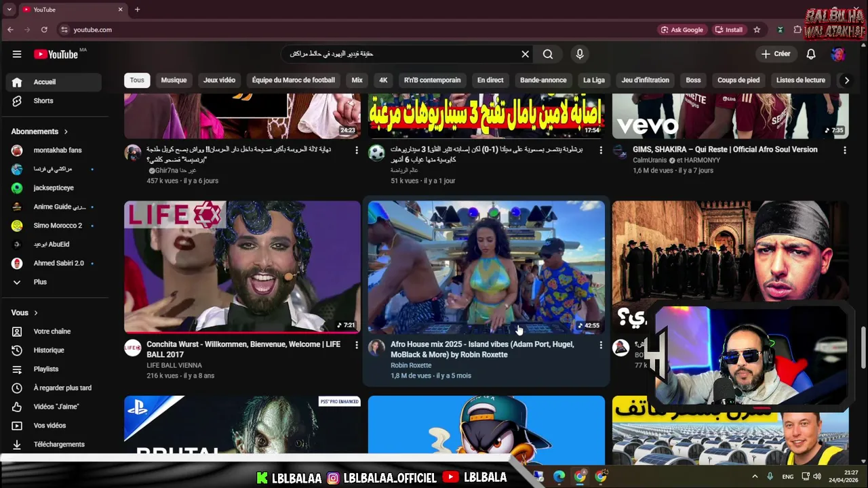The width and height of the screenshot is (868, 488).
Task: Open Historique in sidebar
Action: [54, 350]
